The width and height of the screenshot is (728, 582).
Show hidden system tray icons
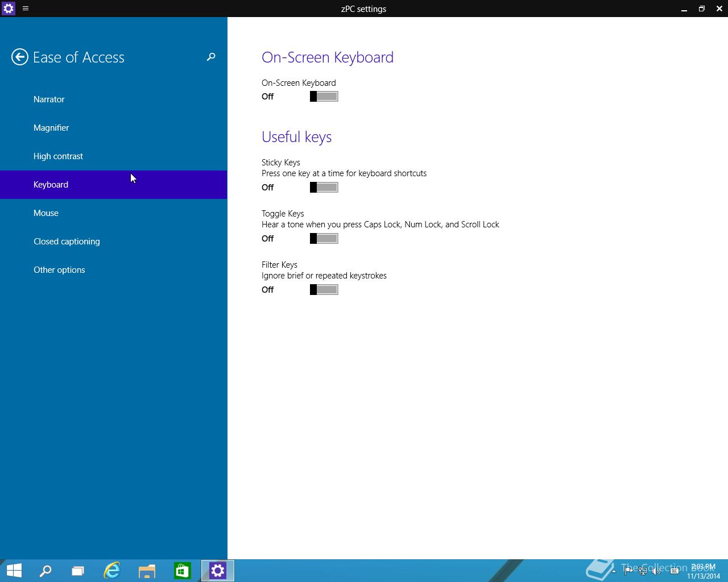[x=614, y=571]
